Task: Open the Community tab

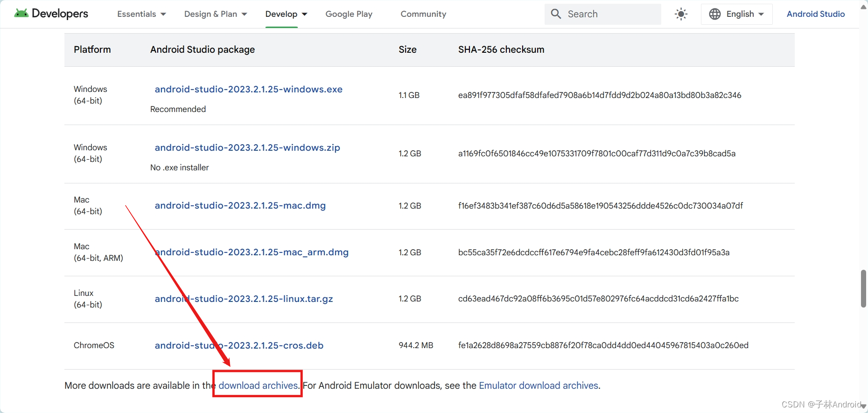Action: (x=423, y=14)
